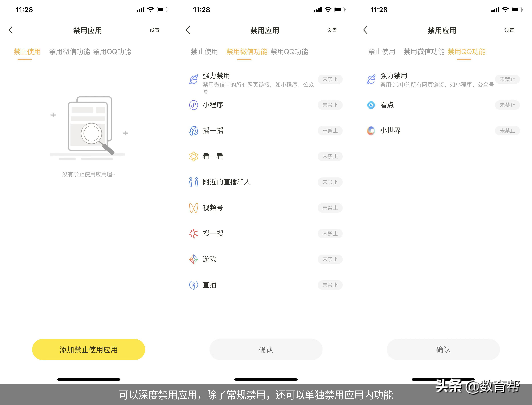Tap the 看点 label
The height and width of the screenshot is (405, 532).
click(387, 105)
